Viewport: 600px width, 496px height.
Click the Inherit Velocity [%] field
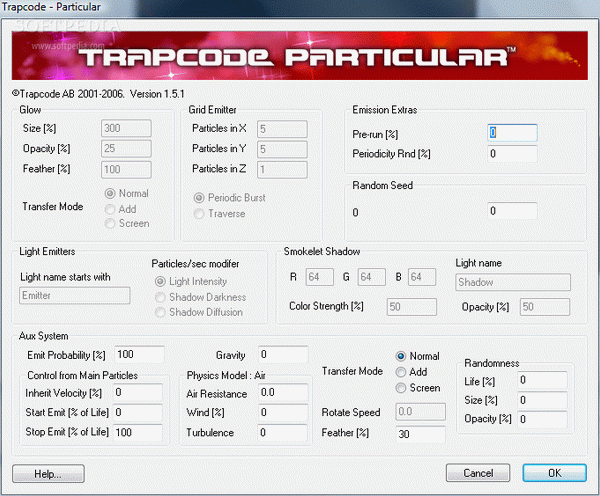pyautogui.click(x=138, y=393)
